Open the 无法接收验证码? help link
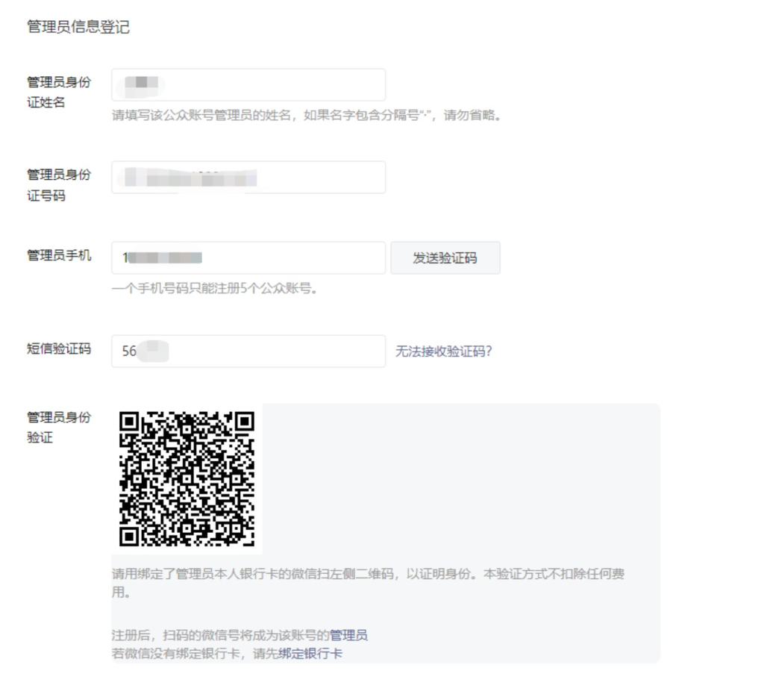Viewport: 764px width, 700px height. tap(443, 351)
